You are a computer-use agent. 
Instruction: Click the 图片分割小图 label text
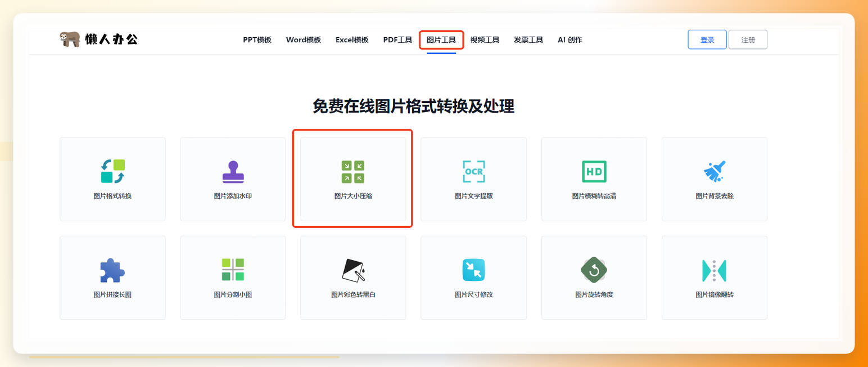pos(233,295)
